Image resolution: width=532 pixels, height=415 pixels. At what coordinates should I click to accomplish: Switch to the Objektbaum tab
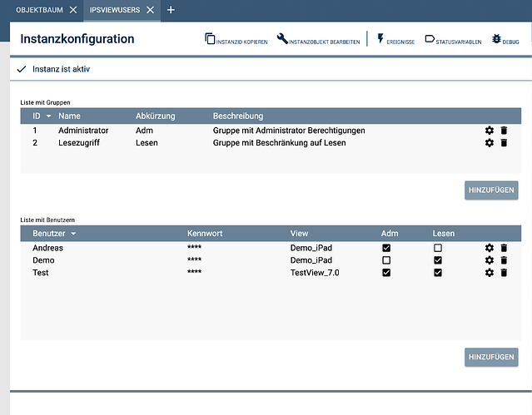[x=39, y=10]
